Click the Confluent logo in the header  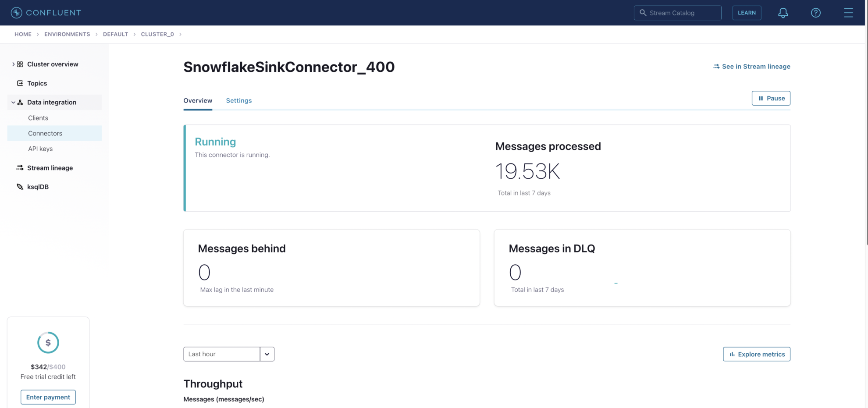tap(46, 13)
